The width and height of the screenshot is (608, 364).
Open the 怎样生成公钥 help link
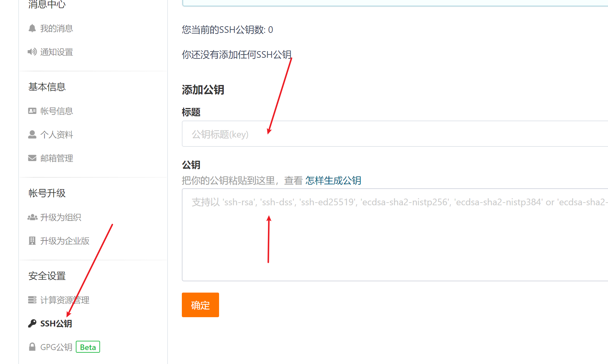333,181
